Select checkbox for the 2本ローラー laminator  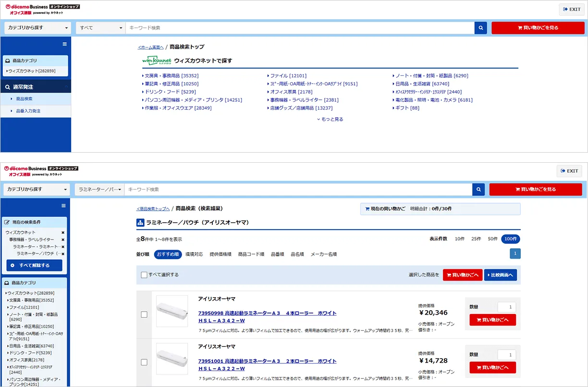tap(144, 362)
